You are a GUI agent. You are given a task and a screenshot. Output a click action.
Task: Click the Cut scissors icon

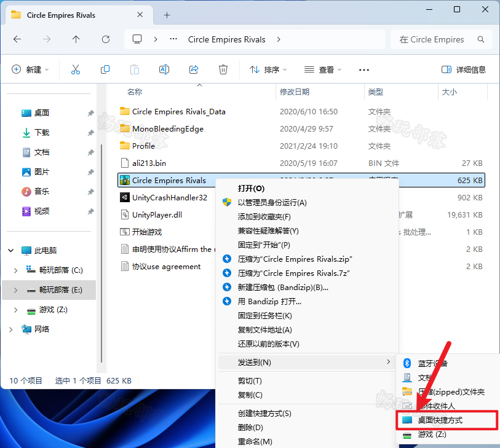[x=76, y=69]
